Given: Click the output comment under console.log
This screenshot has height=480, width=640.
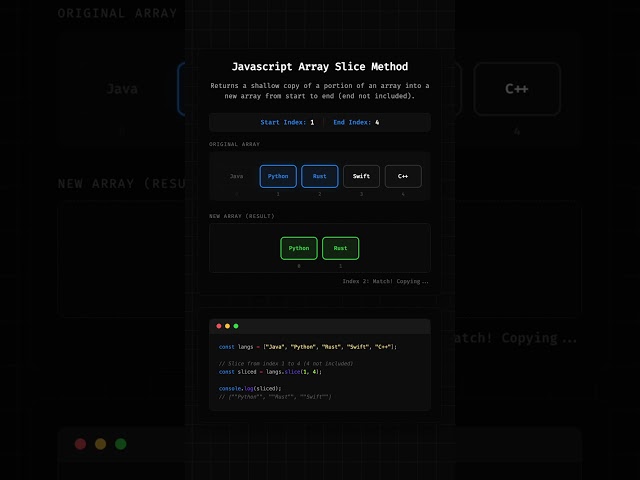Looking at the screenshot, I should [x=275, y=397].
